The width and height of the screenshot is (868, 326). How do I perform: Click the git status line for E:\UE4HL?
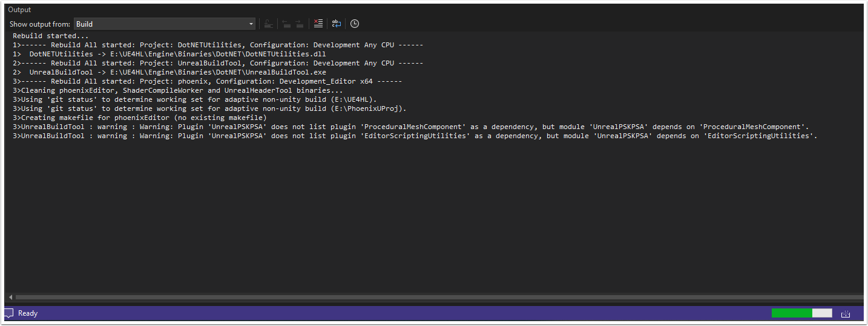(195, 99)
